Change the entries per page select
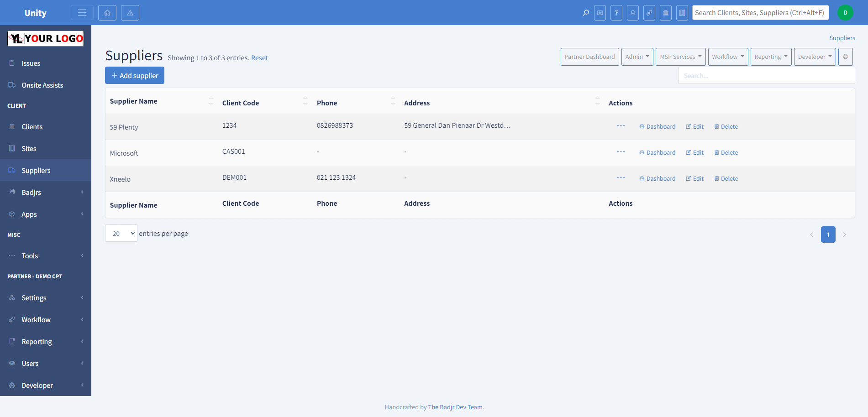 121,233
